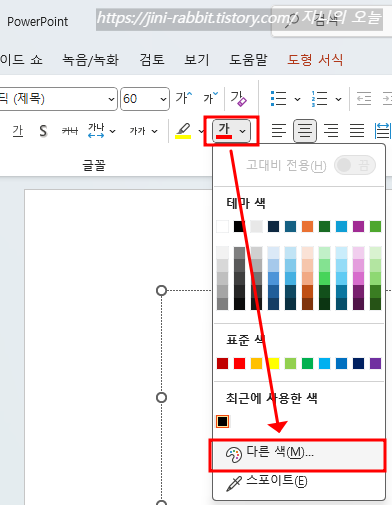This screenshot has height=505, width=392.
Task: Align text to the right
Action: coord(331,131)
